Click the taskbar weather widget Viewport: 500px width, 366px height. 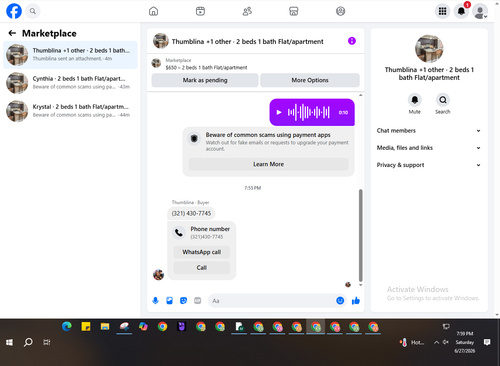point(412,342)
